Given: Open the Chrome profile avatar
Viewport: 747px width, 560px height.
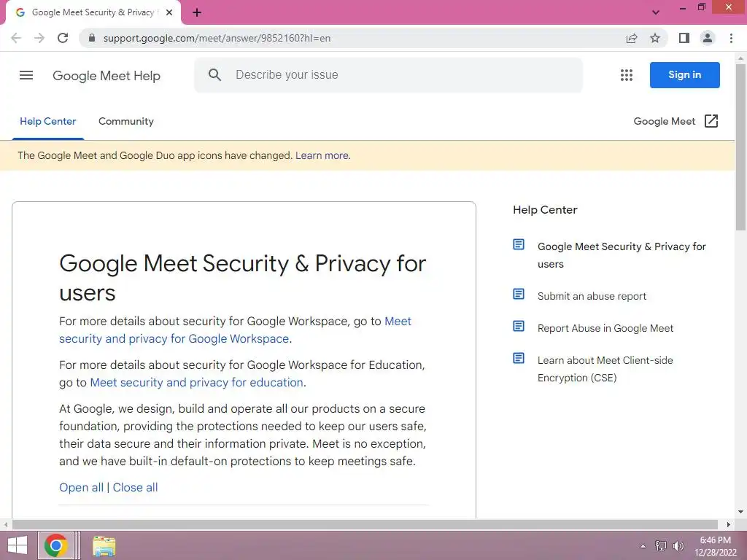Looking at the screenshot, I should [x=707, y=38].
